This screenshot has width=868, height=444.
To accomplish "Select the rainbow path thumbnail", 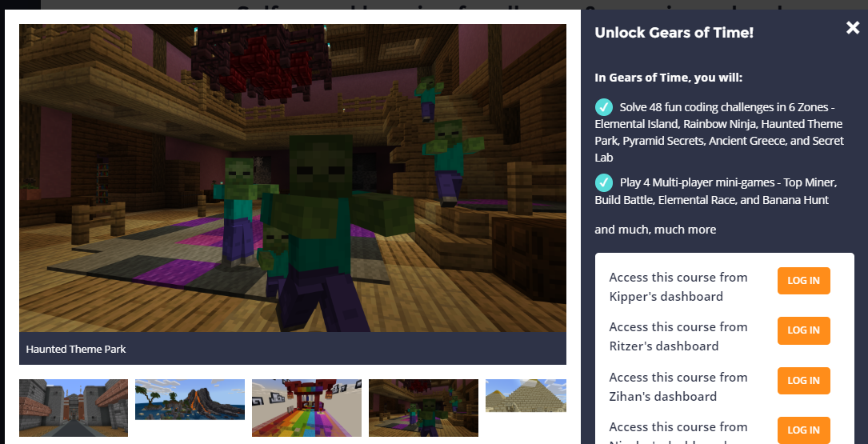I will click(306, 408).
